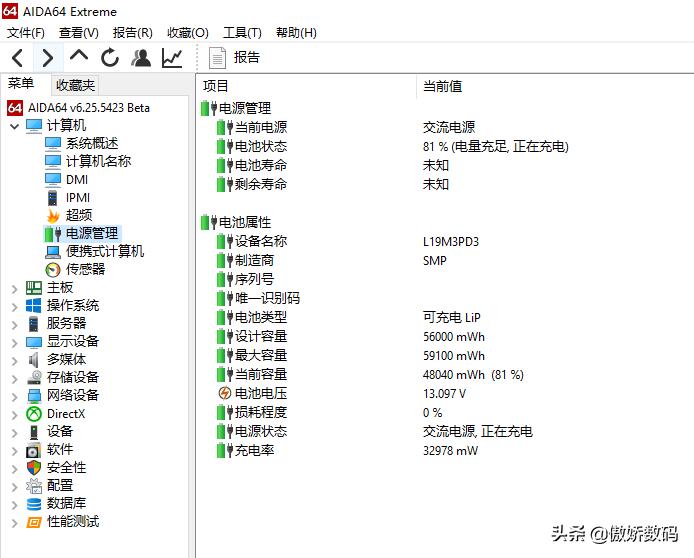The width and height of the screenshot is (694, 558).
Task: Select the 安全性 shield icon
Action: tap(34, 468)
